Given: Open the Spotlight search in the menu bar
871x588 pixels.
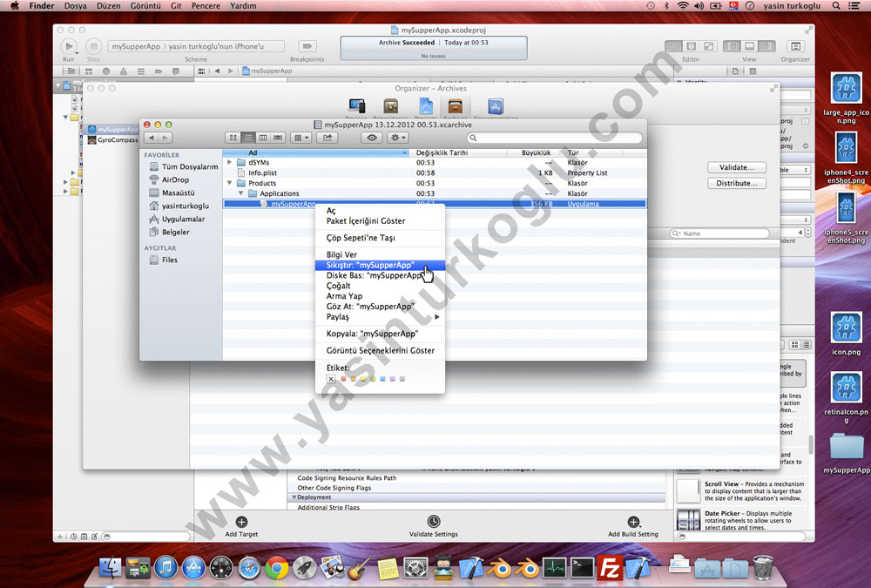Looking at the screenshot, I should [836, 5].
